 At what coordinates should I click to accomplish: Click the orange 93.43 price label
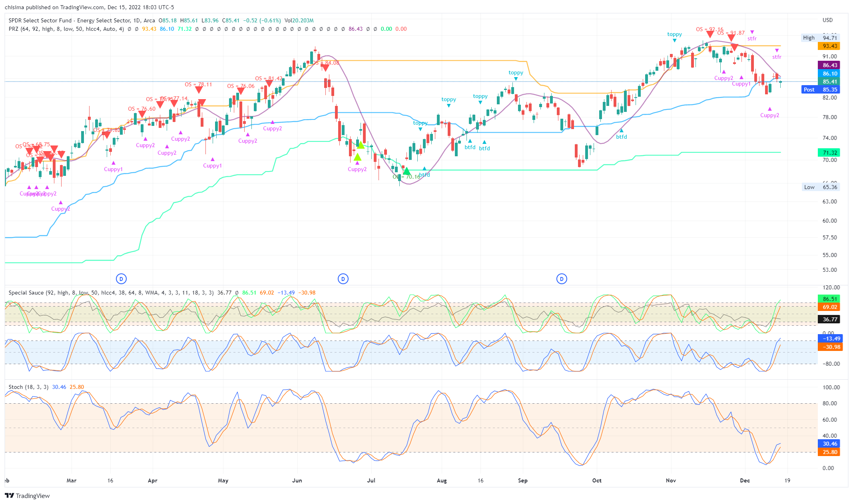829,46
